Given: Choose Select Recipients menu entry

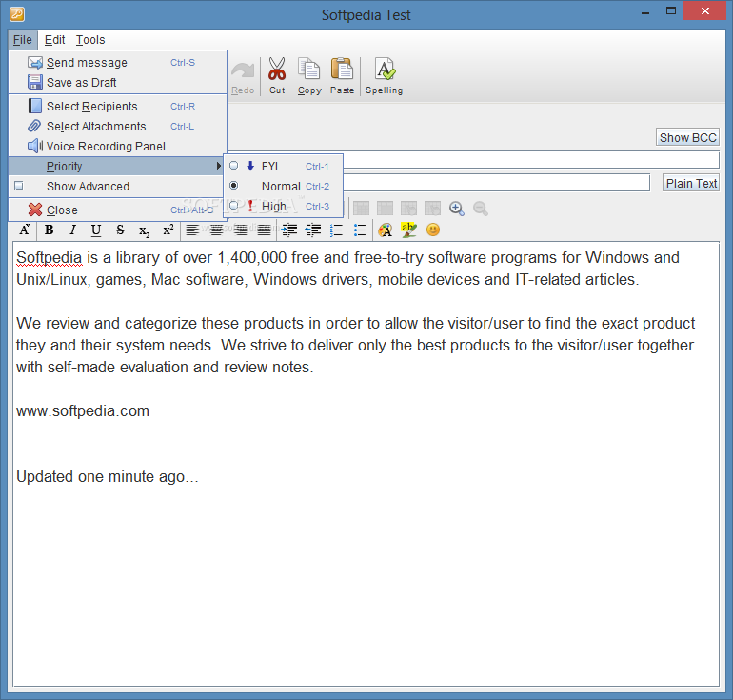Looking at the screenshot, I should pyautogui.click(x=118, y=106).
